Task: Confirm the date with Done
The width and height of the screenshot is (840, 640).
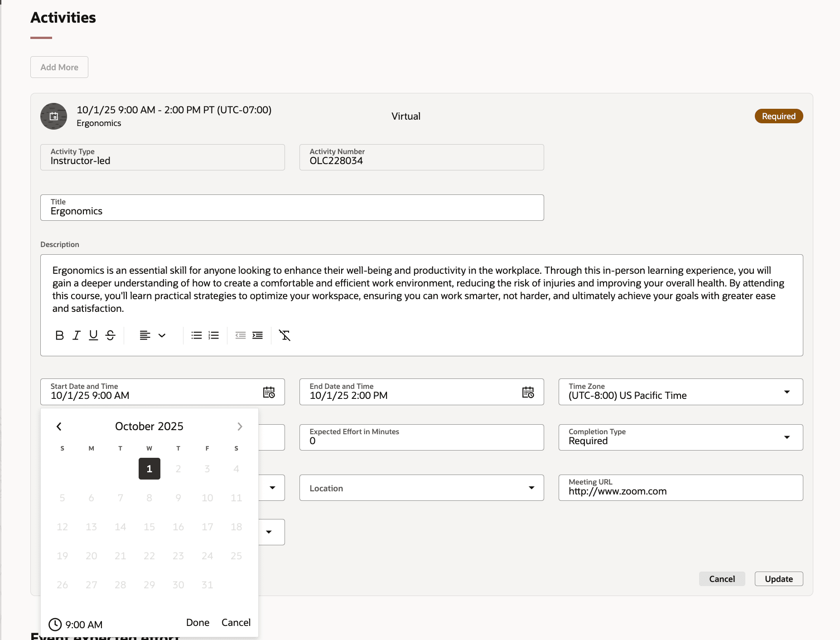Action: (197, 622)
